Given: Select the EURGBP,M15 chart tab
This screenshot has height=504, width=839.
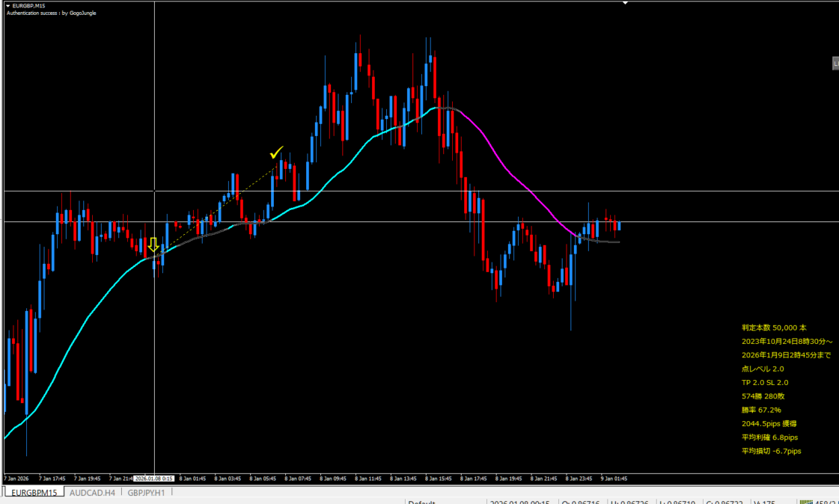Looking at the screenshot, I should [34, 492].
